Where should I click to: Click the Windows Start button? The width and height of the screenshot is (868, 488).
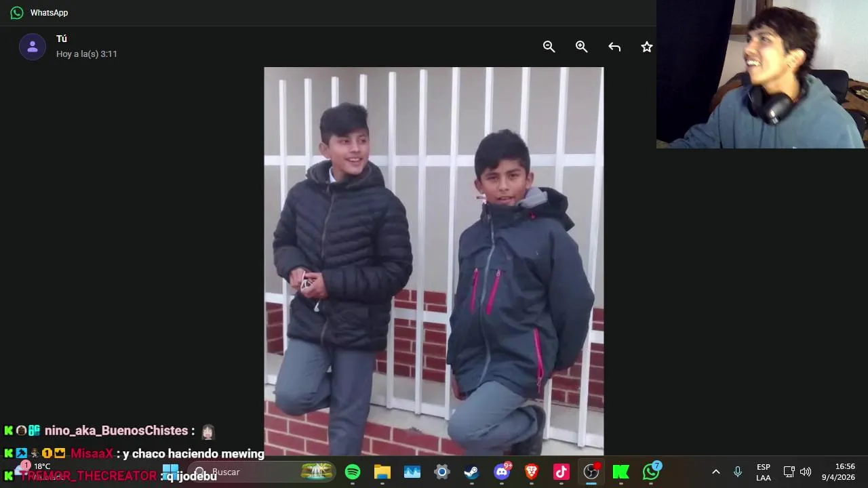point(170,472)
